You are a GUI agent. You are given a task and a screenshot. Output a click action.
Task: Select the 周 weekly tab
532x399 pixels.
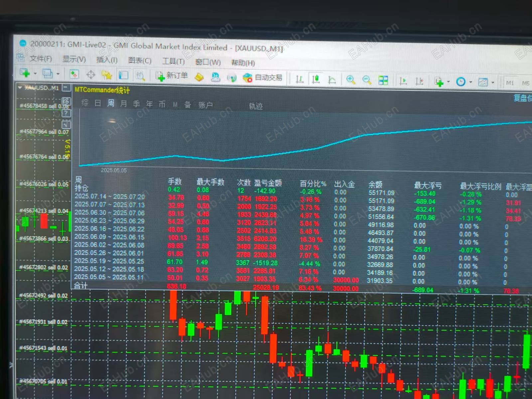point(111,103)
